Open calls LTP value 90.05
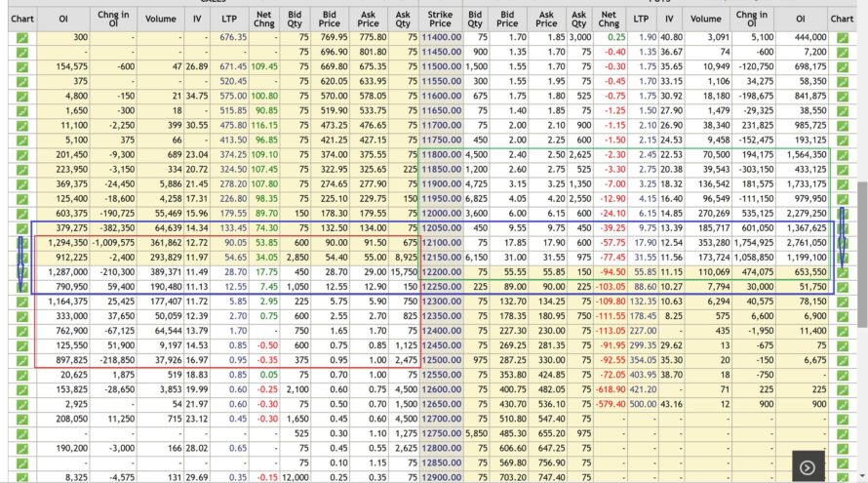Image resolution: width=868 pixels, height=483 pixels. click(x=236, y=243)
